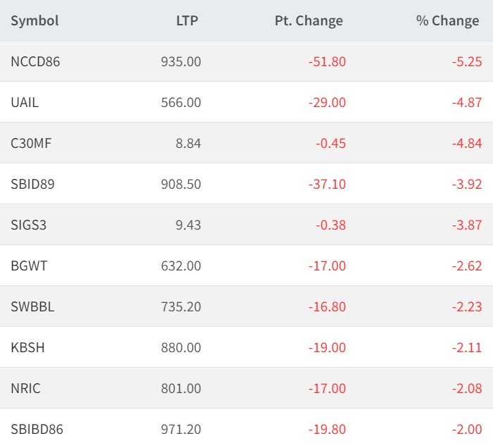This screenshot has height=448, width=493.
Task: Click the Symbol column header
Action: tap(35, 20)
